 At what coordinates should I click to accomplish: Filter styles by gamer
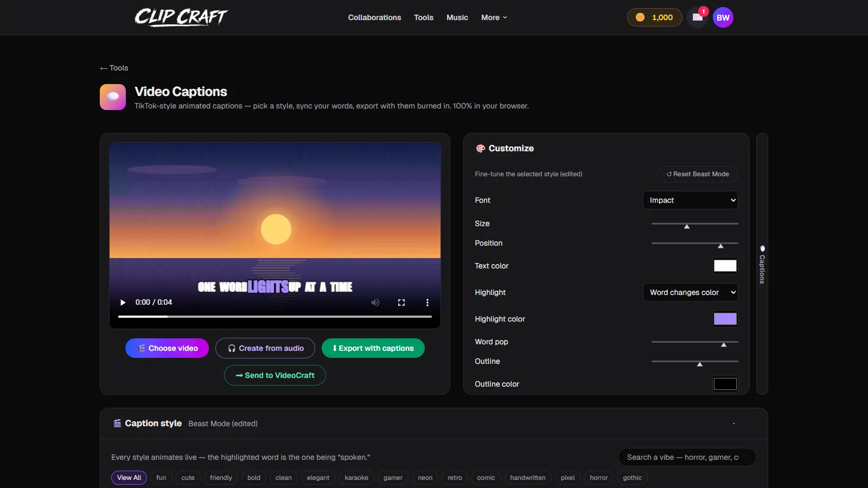tap(393, 478)
